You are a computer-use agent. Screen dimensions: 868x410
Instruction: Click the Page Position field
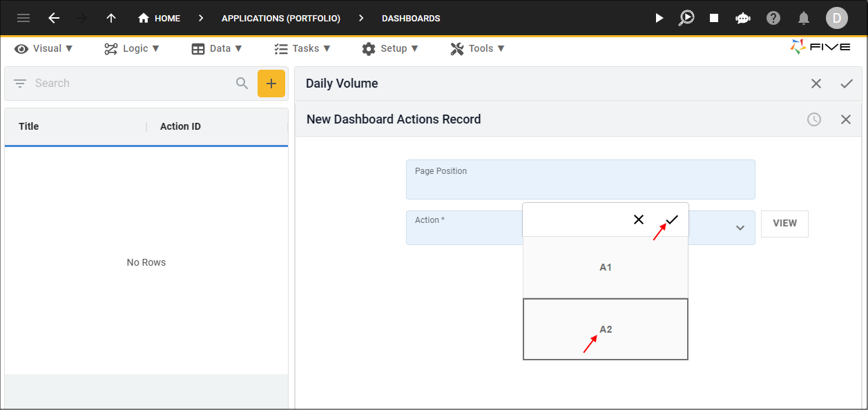point(580,179)
